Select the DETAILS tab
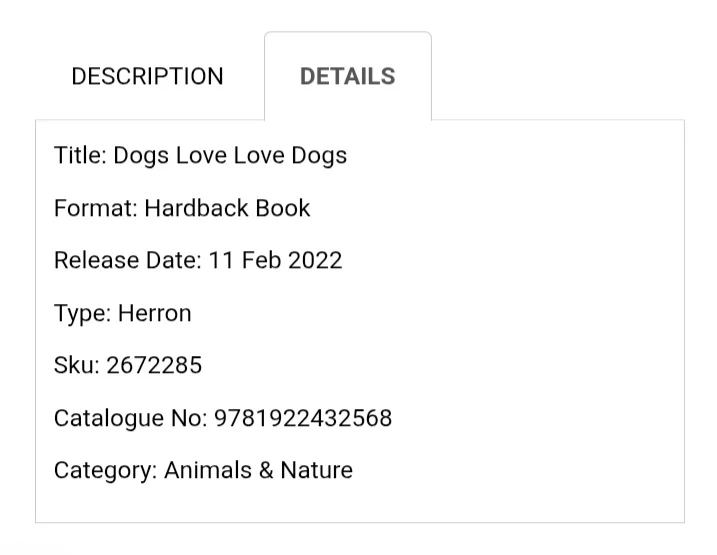 pos(348,76)
